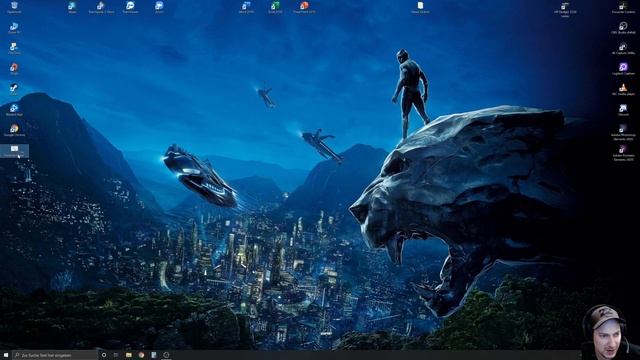Open the TeamViewer desktop shortcut
Viewport: 640px width, 360px height.
pyautogui.click(x=130, y=7)
